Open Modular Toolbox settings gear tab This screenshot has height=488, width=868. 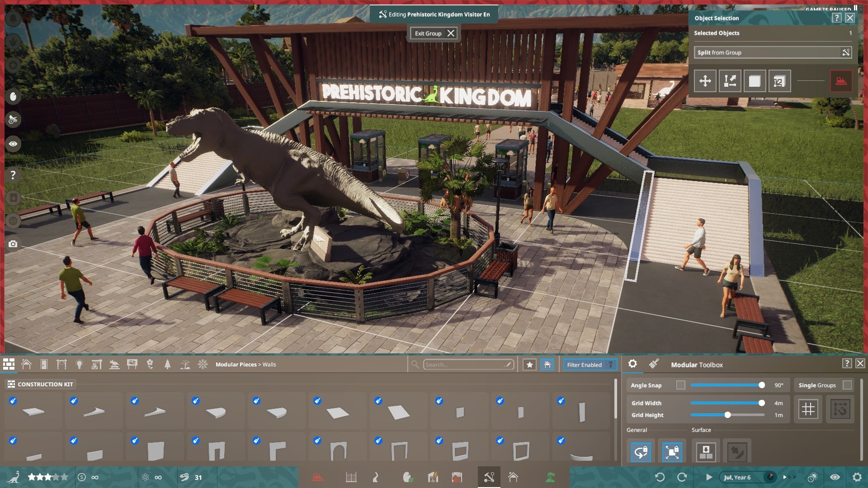[x=632, y=364]
